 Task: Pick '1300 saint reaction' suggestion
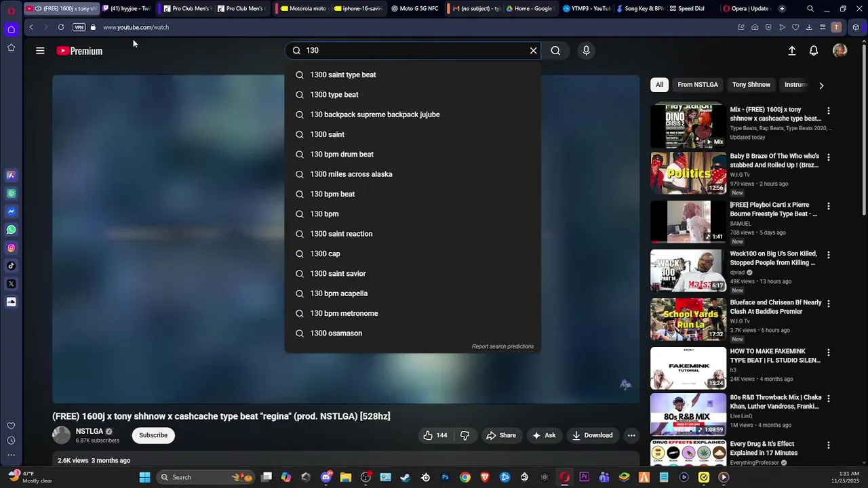pos(412,234)
